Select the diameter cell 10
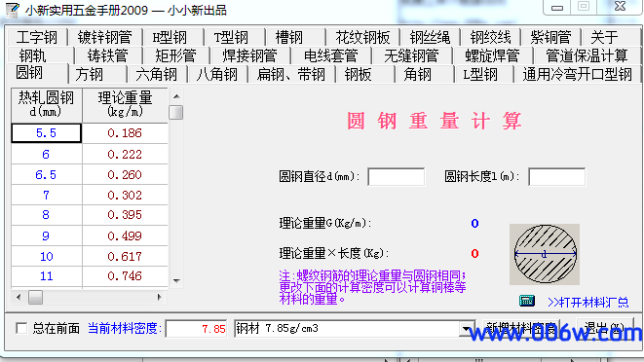644x362 pixels. [46, 257]
